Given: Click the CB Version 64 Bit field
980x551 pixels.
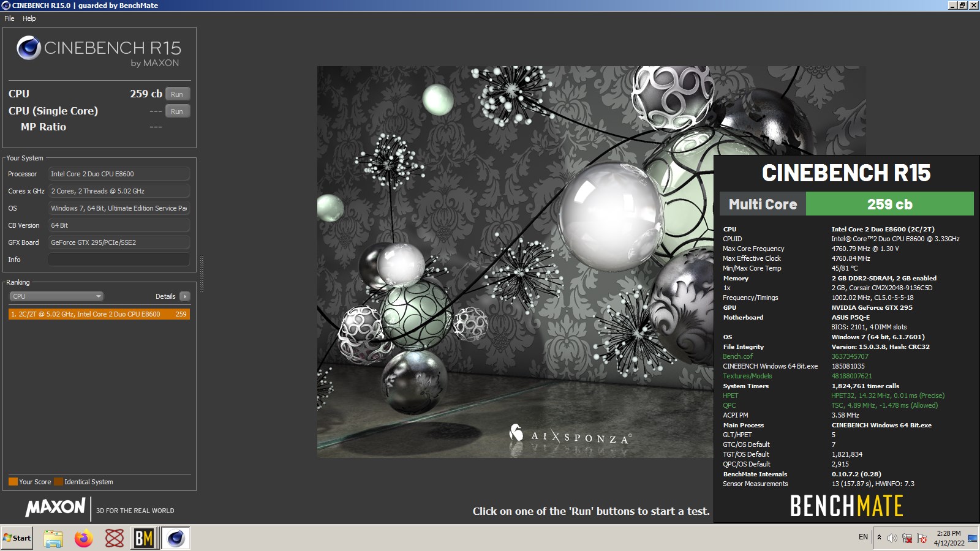Looking at the screenshot, I should 119,225.
